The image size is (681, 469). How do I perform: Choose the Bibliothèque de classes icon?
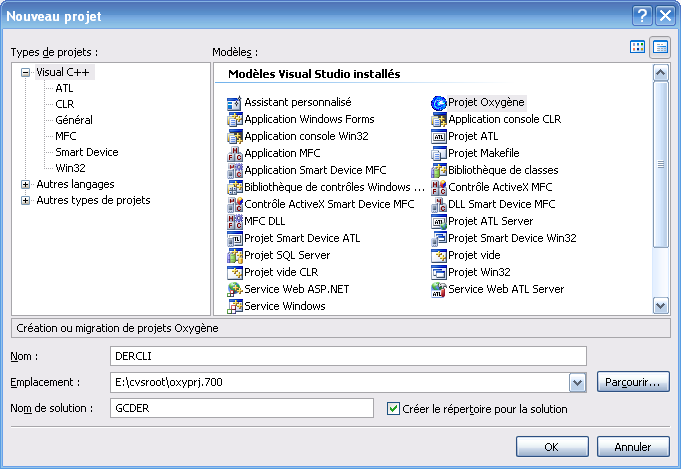point(439,170)
